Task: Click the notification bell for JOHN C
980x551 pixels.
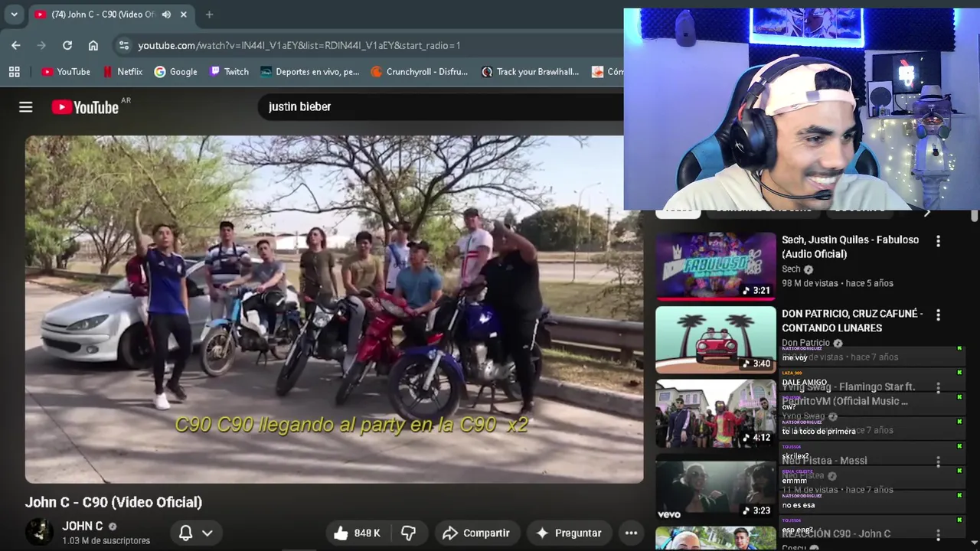Action: click(185, 533)
